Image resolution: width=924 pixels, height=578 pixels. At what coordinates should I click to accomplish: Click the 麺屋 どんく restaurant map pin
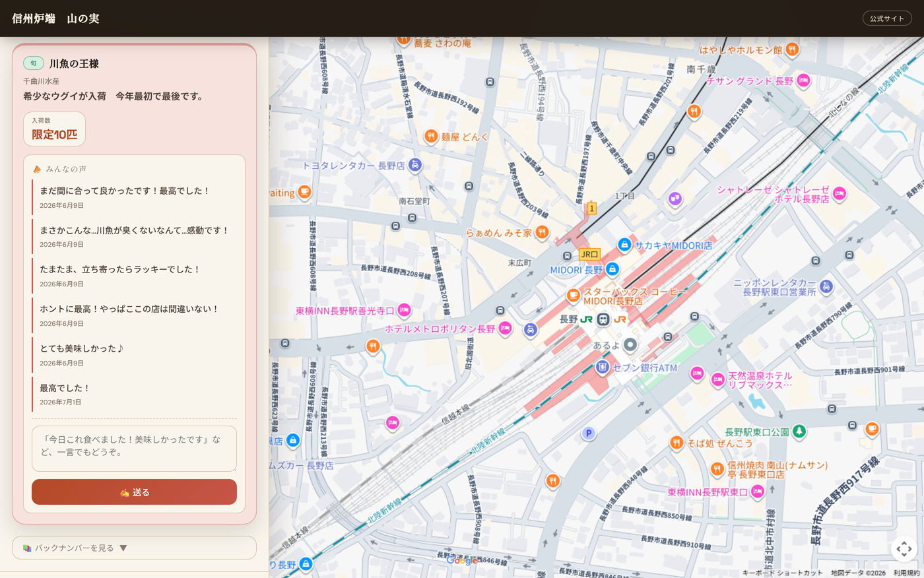click(431, 136)
